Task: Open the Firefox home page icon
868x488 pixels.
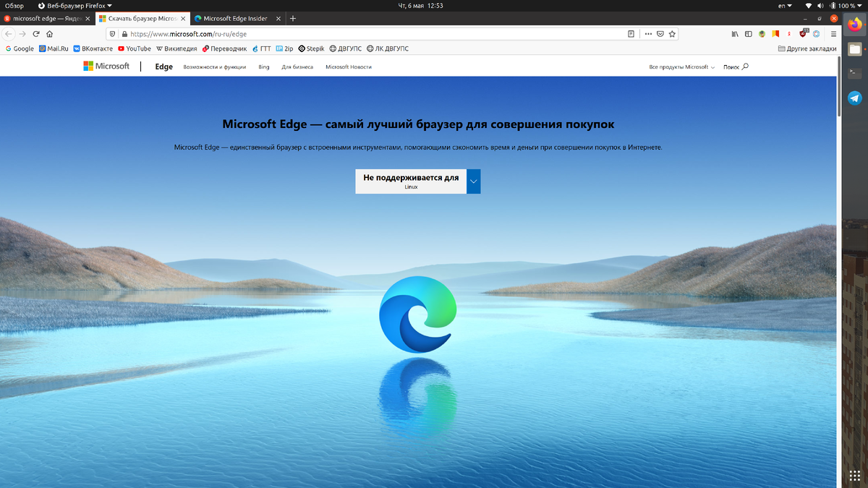Action: pyautogui.click(x=50, y=33)
